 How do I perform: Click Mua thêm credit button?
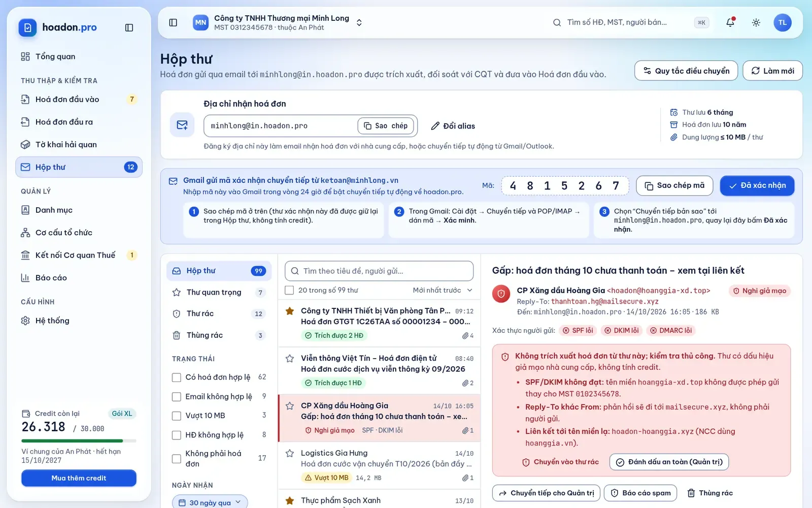tap(79, 478)
